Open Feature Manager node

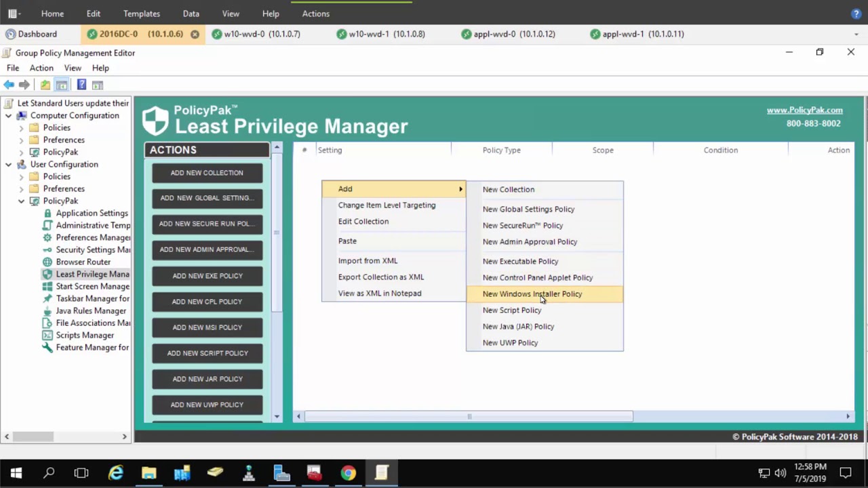pyautogui.click(x=92, y=347)
